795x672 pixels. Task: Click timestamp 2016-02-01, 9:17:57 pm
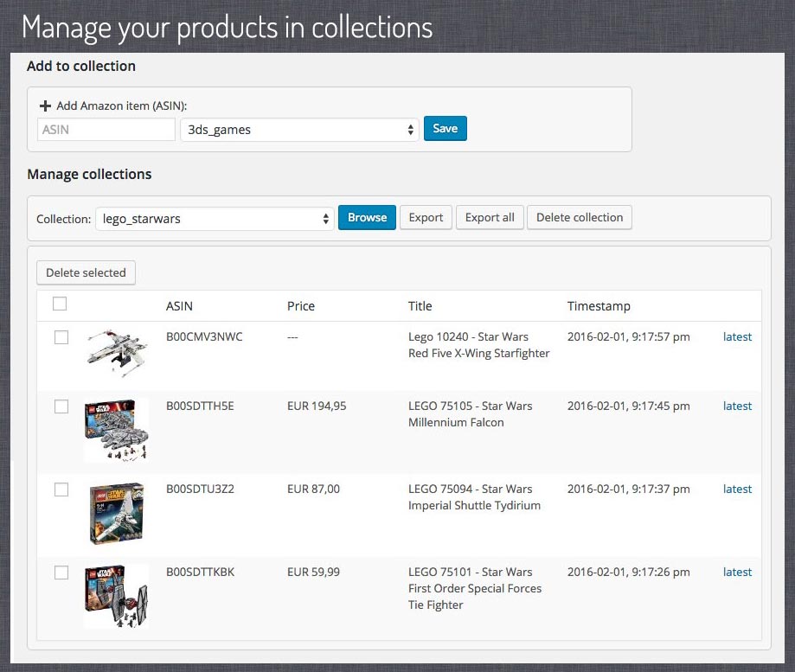[x=628, y=337]
